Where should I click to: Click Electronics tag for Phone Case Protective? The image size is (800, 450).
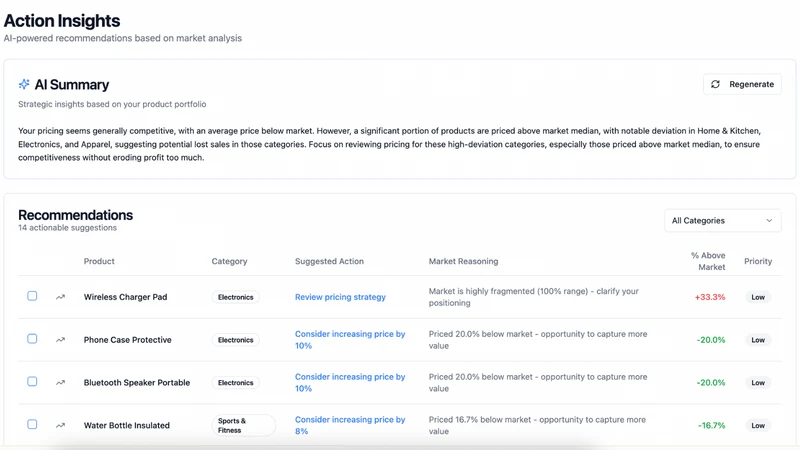point(236,340)
